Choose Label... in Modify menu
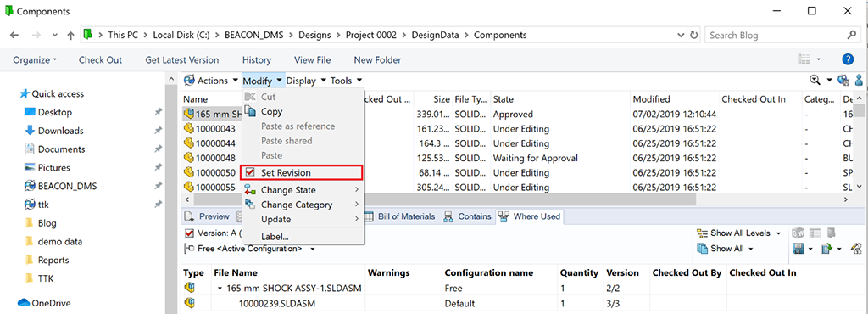The image size is (868, 314). pyautogui.click(x=275, y=237)
